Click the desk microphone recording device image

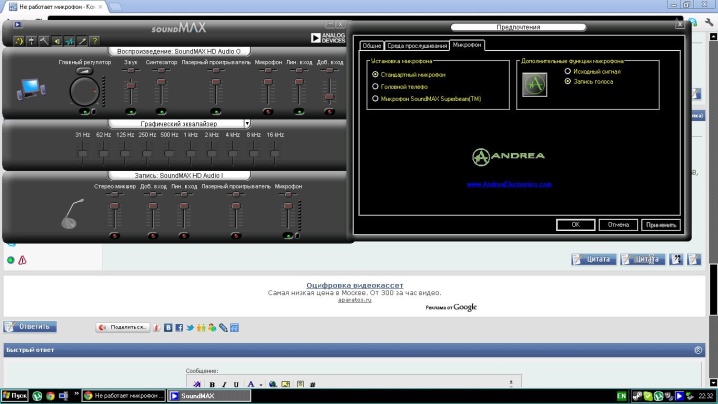pyautogui.click(x=71, y=213)
